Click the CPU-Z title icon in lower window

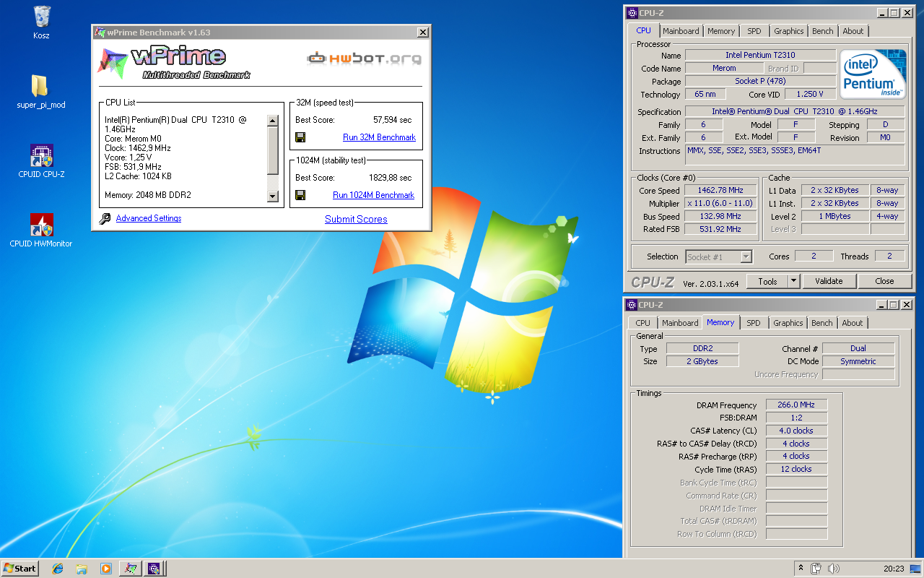pos(632,305)
